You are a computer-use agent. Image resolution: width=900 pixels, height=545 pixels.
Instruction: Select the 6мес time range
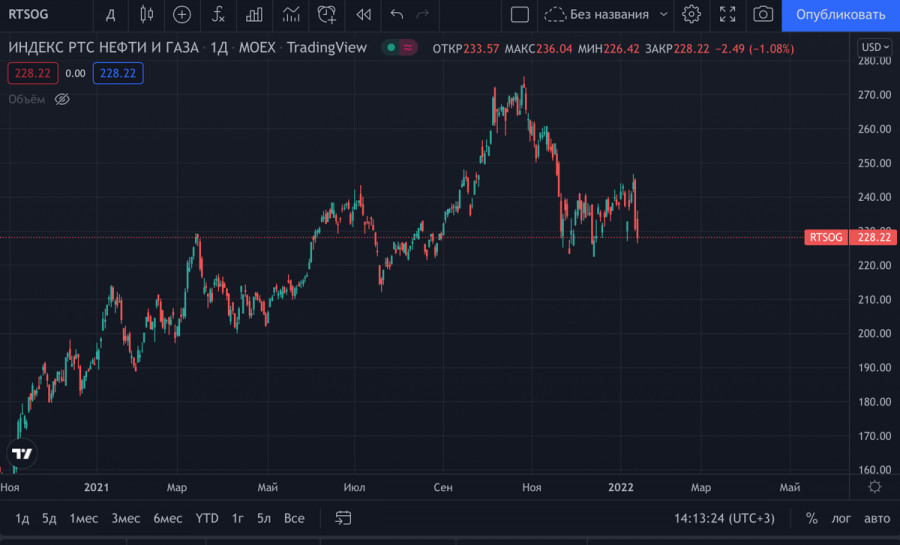pyautogui.click(x=168, y=518)
